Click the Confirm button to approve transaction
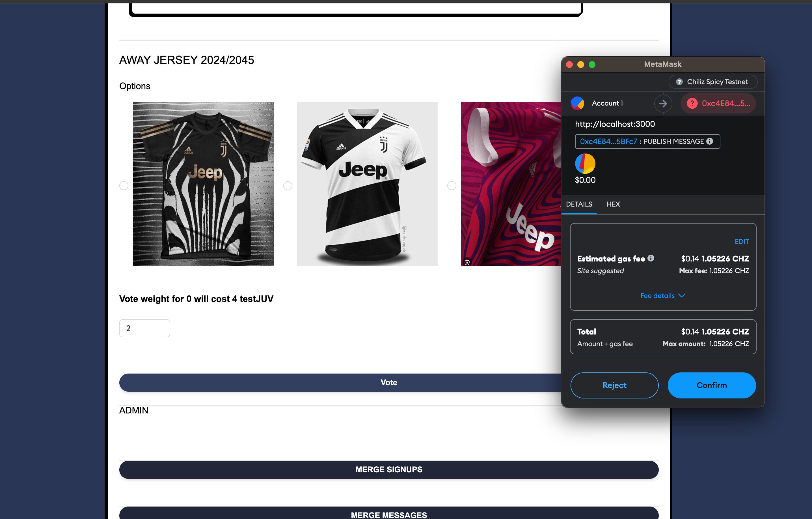This screenshot has height=519, width=812. point(711,385)
